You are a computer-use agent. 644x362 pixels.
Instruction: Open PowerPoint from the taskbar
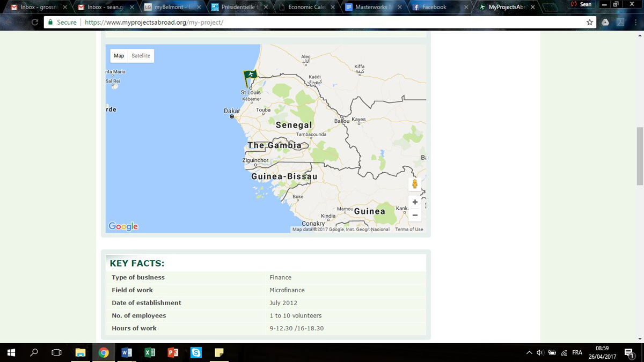(x=173, y=352)
